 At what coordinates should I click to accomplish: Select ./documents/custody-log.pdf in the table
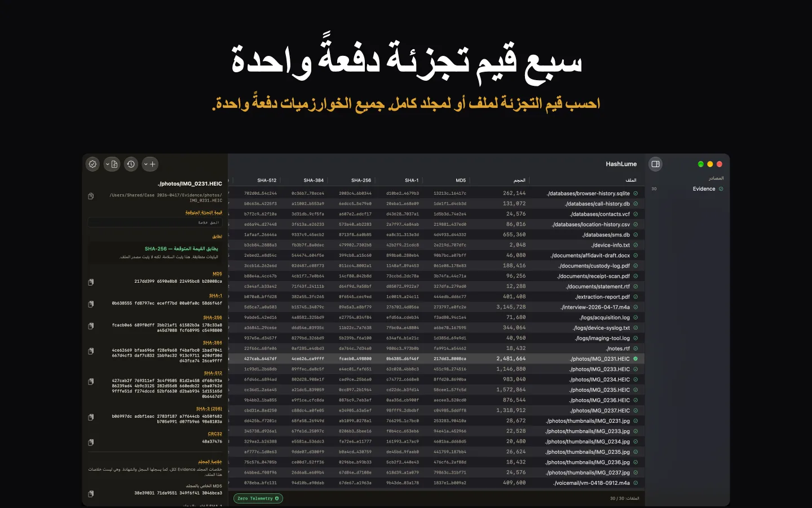pyautogui.click(x=436, y=266)
